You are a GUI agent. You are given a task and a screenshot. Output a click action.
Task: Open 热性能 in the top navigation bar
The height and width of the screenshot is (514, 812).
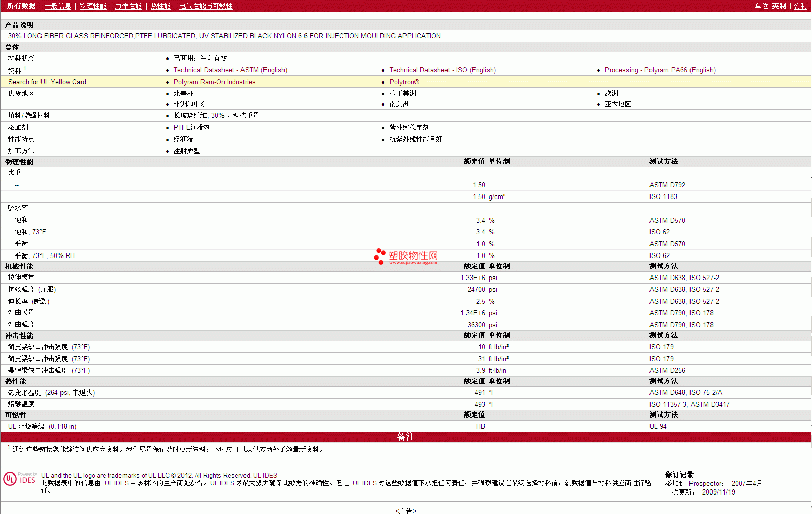160,6
